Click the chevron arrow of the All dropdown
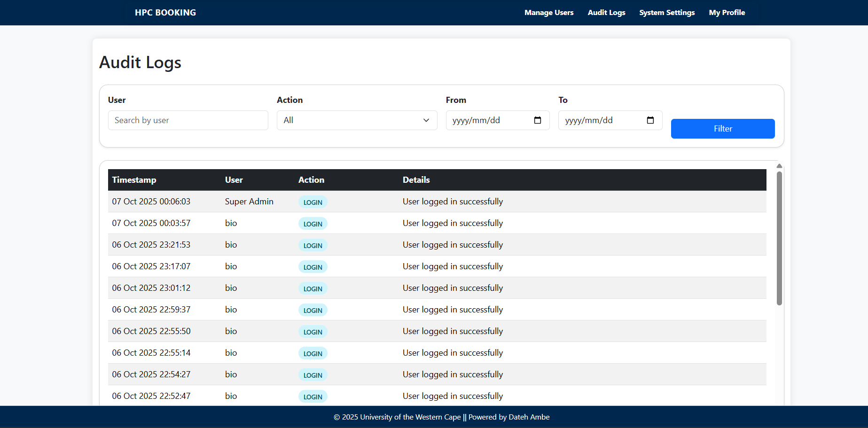Viewport: 868px width, 428px height. [426, 120]
